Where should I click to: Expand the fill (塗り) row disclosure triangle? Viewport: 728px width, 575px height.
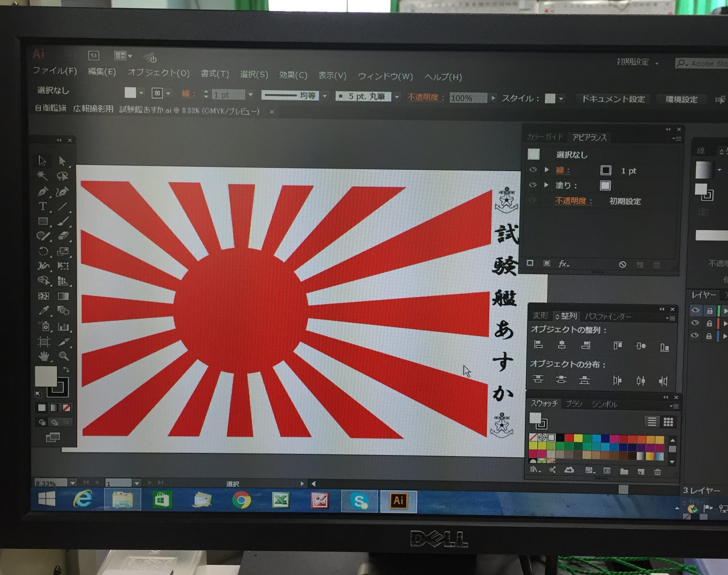(546, 185)
